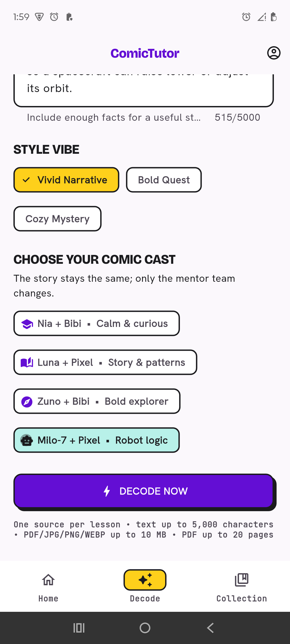Tap the compass icon for Zuno + Bibi
This screenshot has width=290, height=644.
click(27, 402)
